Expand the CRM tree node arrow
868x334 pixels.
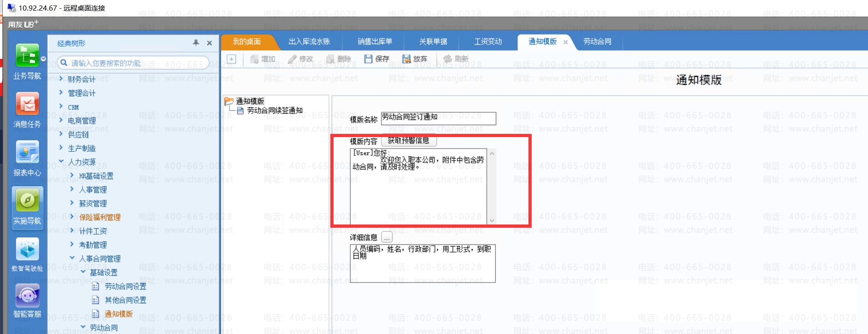point(61,106)
